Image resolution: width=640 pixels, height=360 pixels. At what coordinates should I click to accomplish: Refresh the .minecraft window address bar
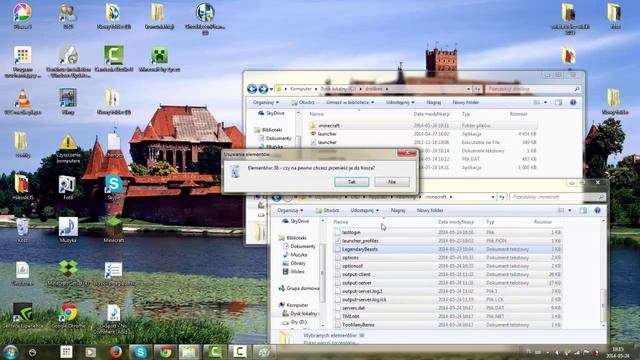click(501, 197)
